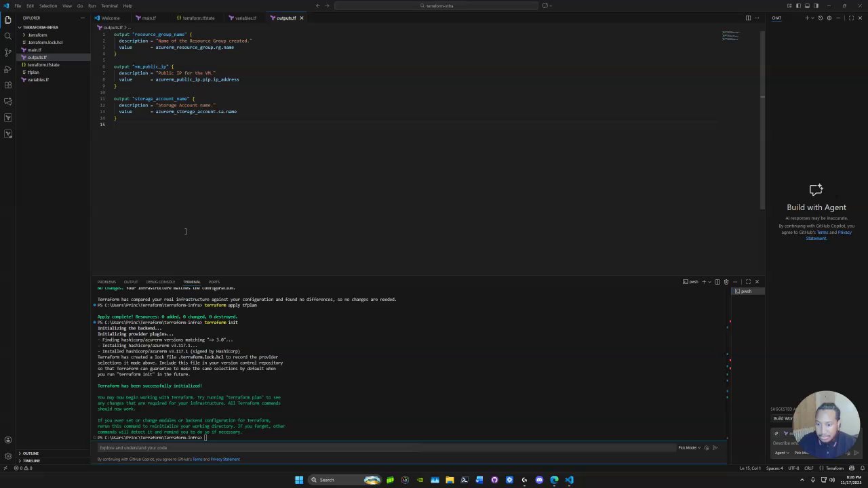Open chat settings gear icon
Screen dimensions: 868x488
click(829, 18)
